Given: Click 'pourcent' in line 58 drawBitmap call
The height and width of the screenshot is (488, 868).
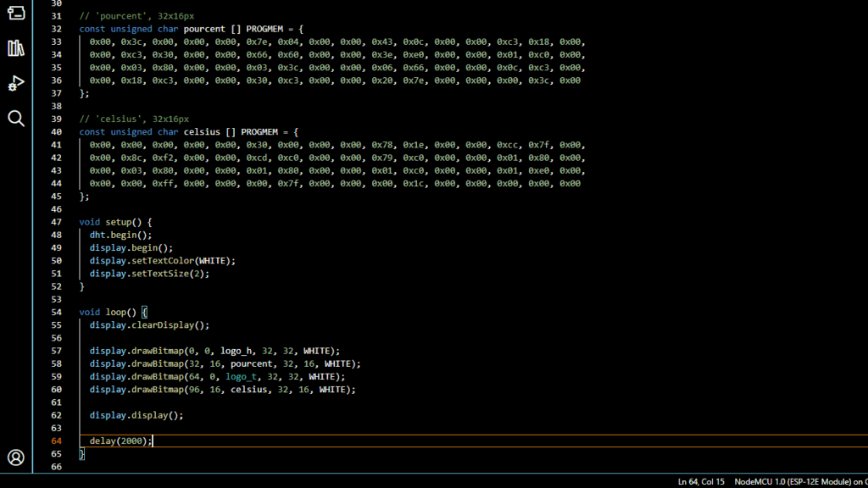Looking at the screenshot, I should point(251,363).
